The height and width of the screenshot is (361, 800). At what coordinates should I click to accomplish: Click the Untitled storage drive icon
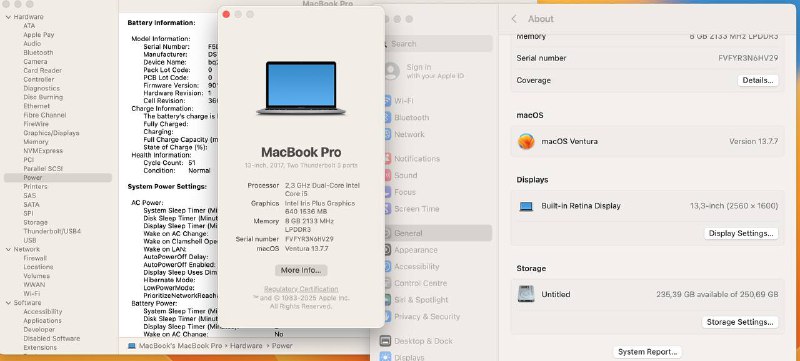click(526, 294)
